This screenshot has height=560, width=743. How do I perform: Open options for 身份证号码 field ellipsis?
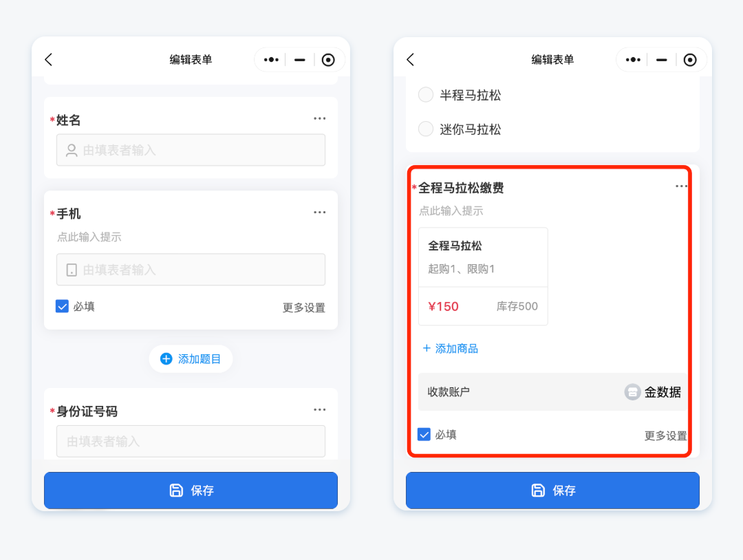(x=319, y=410)
